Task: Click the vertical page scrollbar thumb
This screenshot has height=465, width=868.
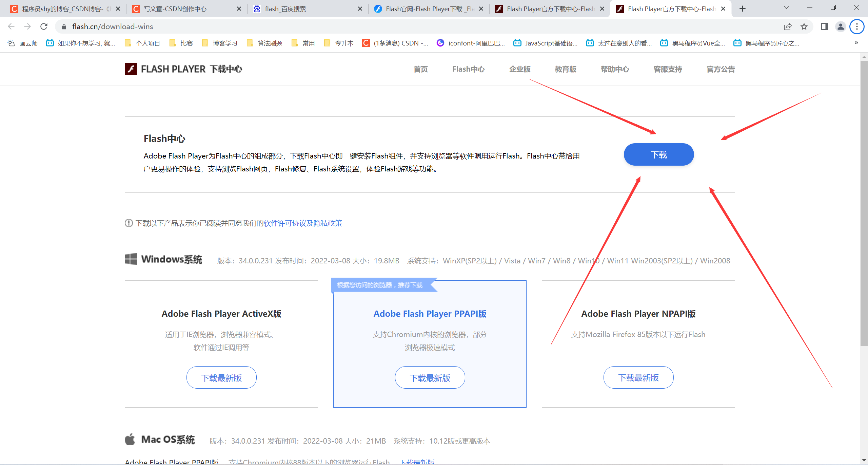Action: 864,204
